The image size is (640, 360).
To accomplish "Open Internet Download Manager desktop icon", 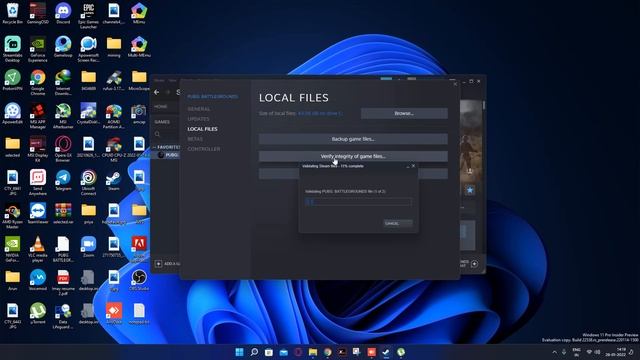I will tap(63, 82).
